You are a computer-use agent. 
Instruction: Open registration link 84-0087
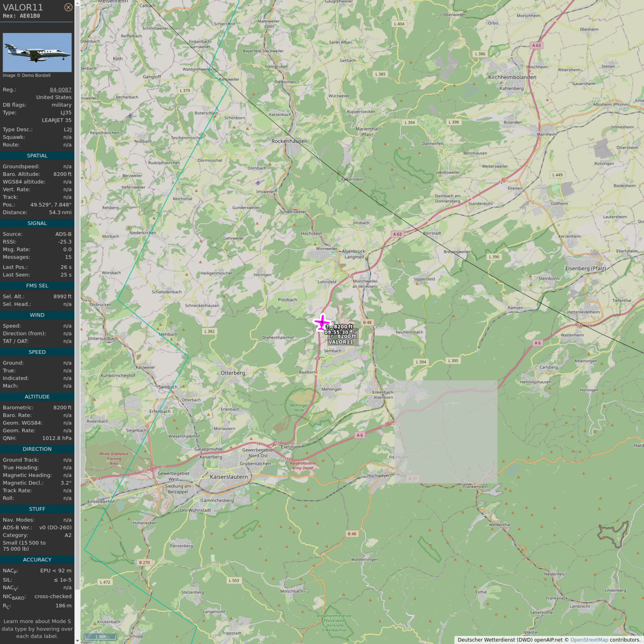[60, 89]
